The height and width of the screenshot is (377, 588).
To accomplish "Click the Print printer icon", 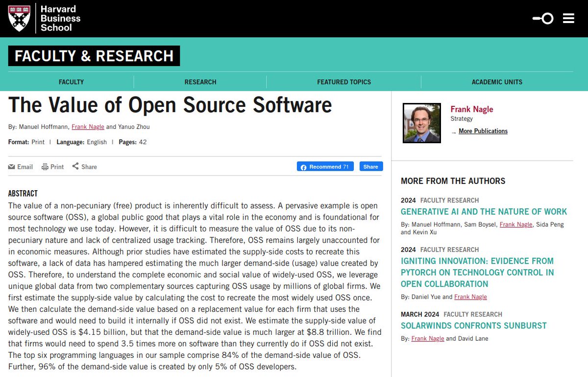I will pyautogui.click(x=45, y=167).
